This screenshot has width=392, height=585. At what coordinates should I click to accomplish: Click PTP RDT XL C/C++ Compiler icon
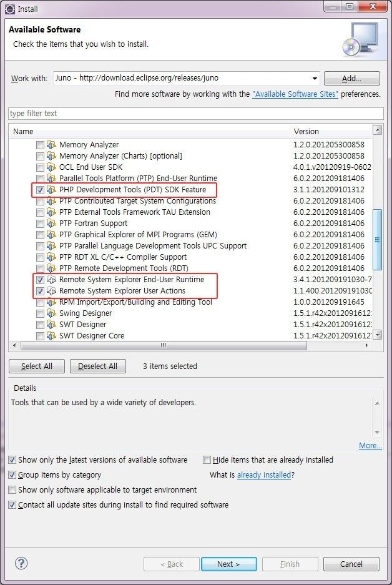(x=51, y=257)
